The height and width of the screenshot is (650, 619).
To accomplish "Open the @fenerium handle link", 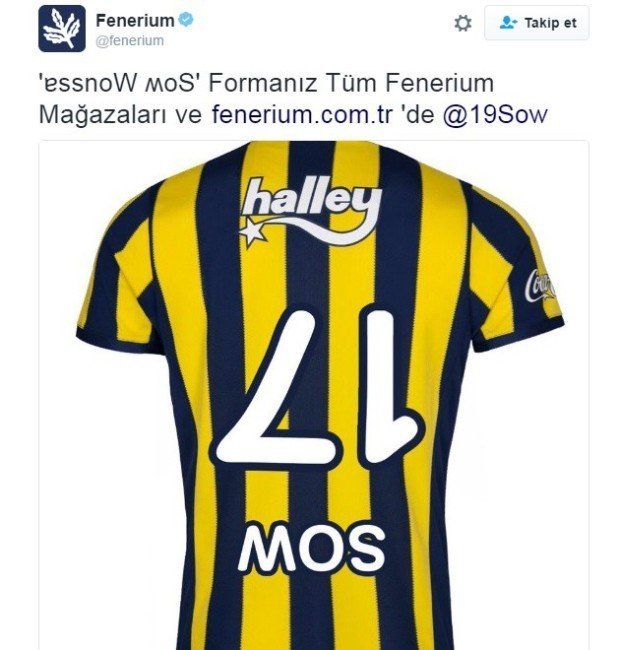I will (130, 41).
